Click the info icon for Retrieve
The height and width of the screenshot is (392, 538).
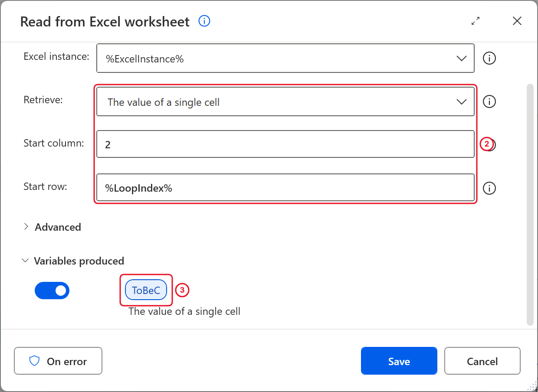point(489,101)
